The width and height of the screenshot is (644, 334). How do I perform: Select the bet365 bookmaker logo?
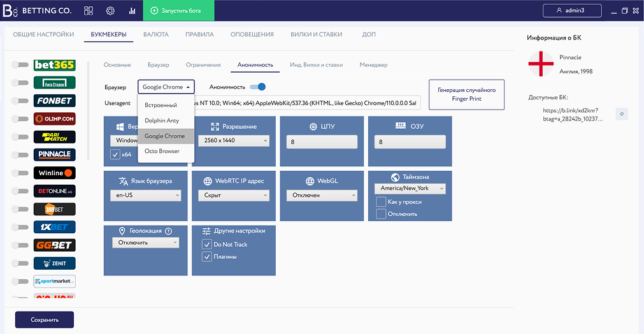click(55, 65)
